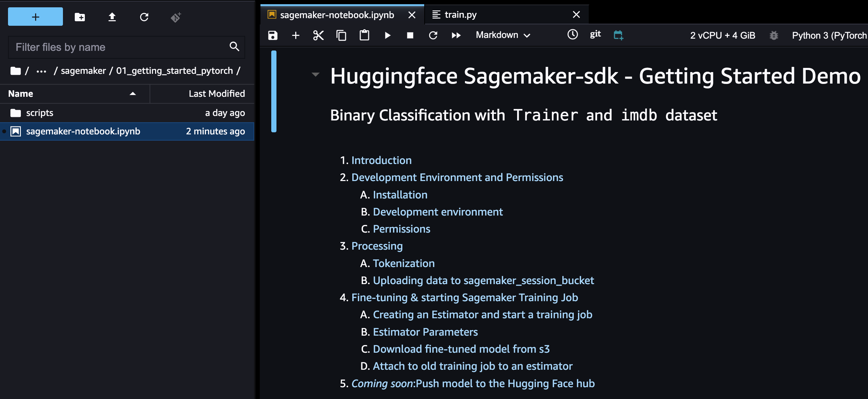Open the Git panel from the toolbar
The image size is (868, 399).
(595, 34)
